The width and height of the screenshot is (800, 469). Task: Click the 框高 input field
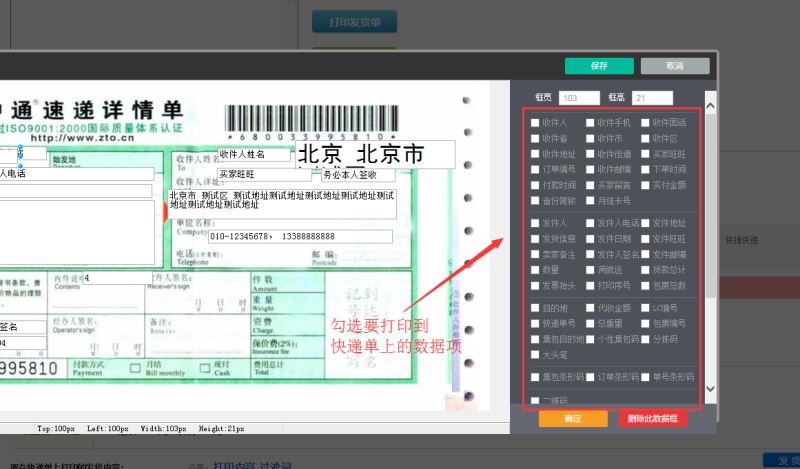[652, 98]
